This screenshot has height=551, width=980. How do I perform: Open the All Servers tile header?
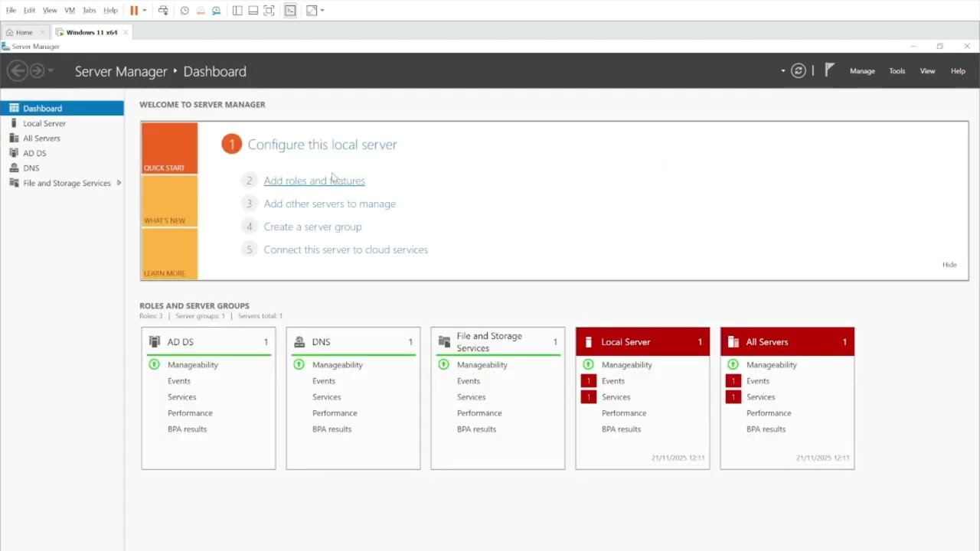coord(787,342)
